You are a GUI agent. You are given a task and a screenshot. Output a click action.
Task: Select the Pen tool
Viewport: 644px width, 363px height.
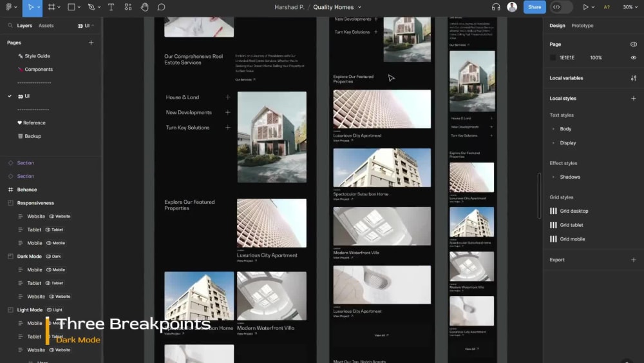point(91,7)
